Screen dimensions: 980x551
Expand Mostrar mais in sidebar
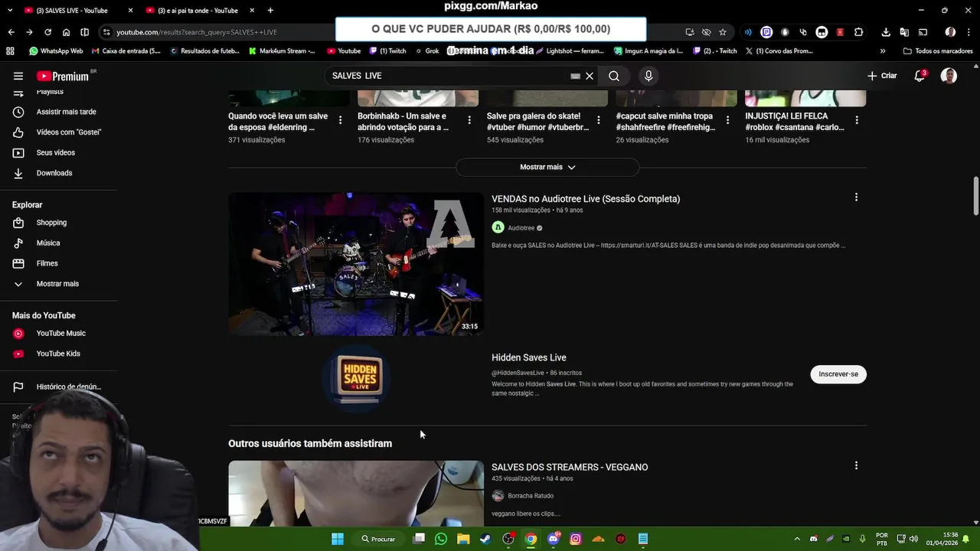tap(58, 284)
